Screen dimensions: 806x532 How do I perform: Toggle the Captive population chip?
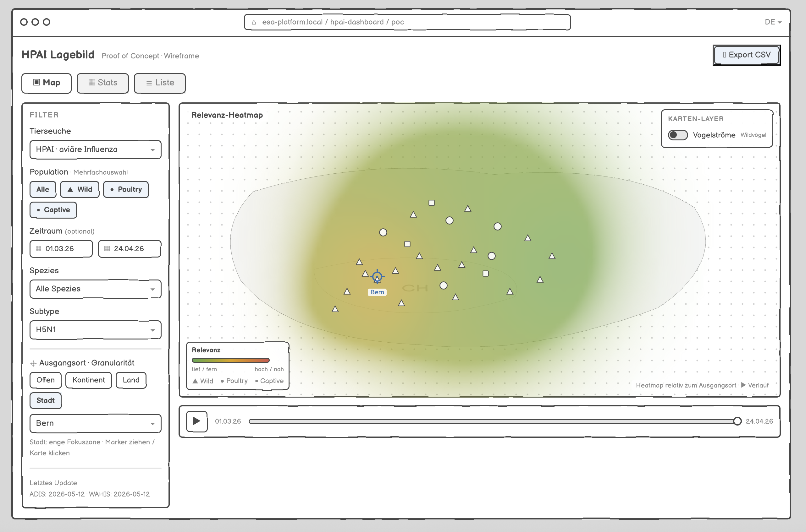53,210
